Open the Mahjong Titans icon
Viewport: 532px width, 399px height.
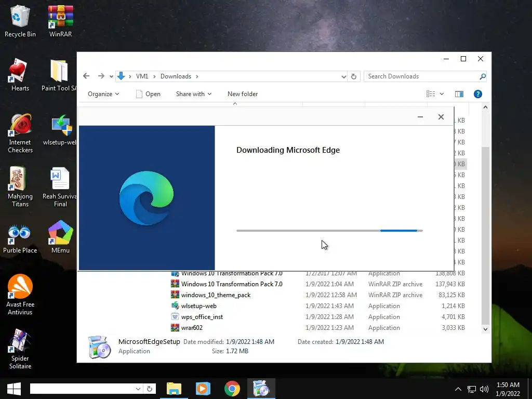click(20, 187)
